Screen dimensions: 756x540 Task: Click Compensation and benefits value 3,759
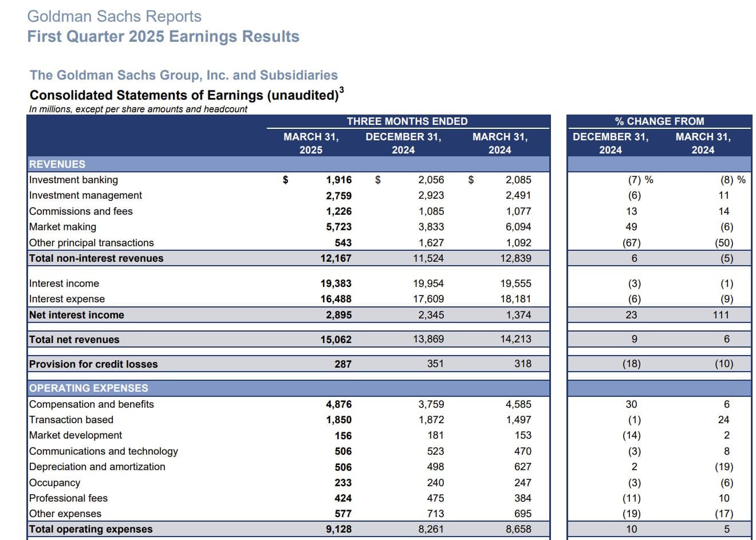click(x=431, y=404)
